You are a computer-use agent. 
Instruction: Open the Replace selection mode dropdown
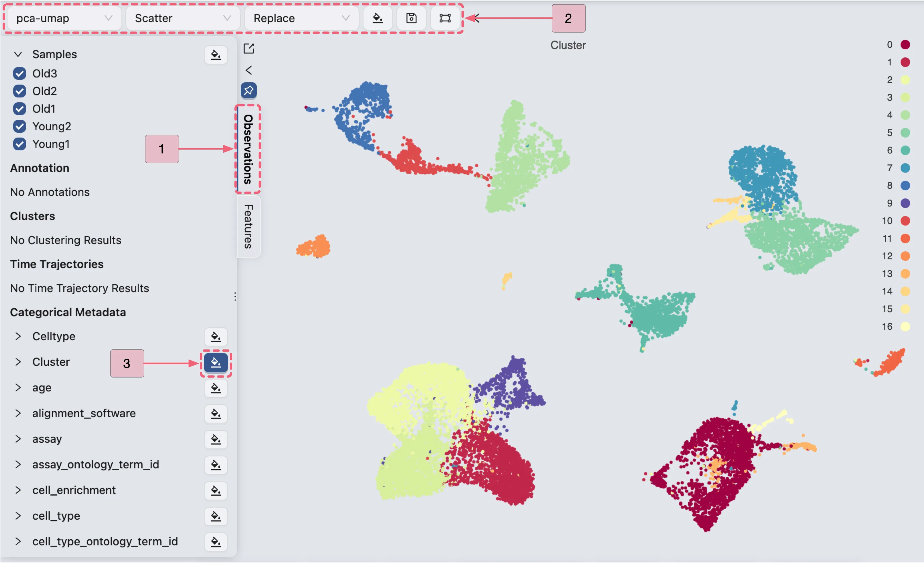coord(301,18)
